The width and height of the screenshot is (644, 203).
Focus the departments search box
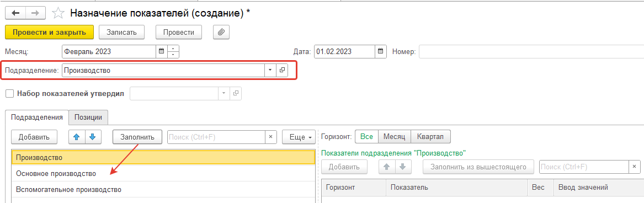(x=216, y=137)
